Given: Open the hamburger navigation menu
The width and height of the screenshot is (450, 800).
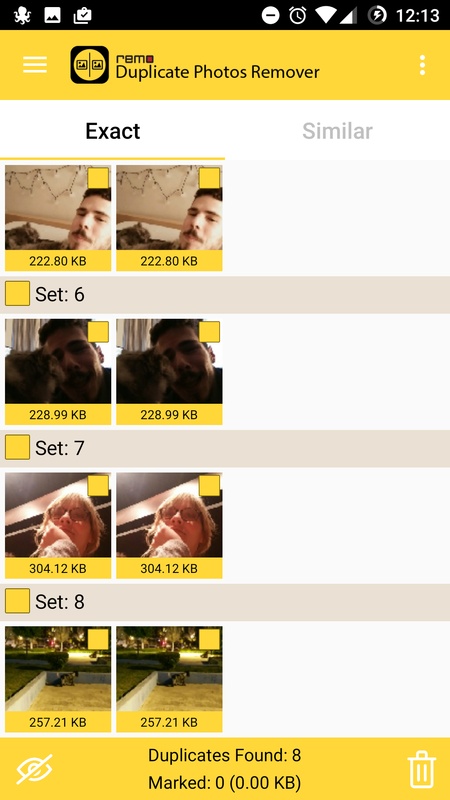Looking at the screenshot, I should [x=35, y=65].
